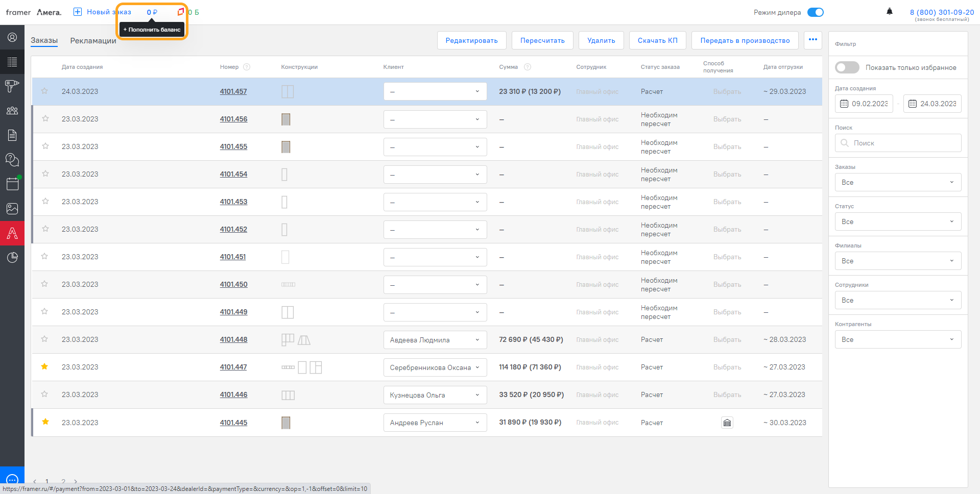Click Пополнить баланс tooltip button
980x494 pixels.
pyautogui.click(x=152, y=30)
